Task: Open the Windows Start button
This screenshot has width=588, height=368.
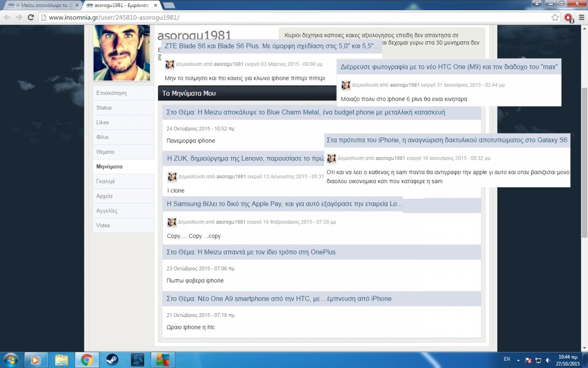Action: pos(11,360)
